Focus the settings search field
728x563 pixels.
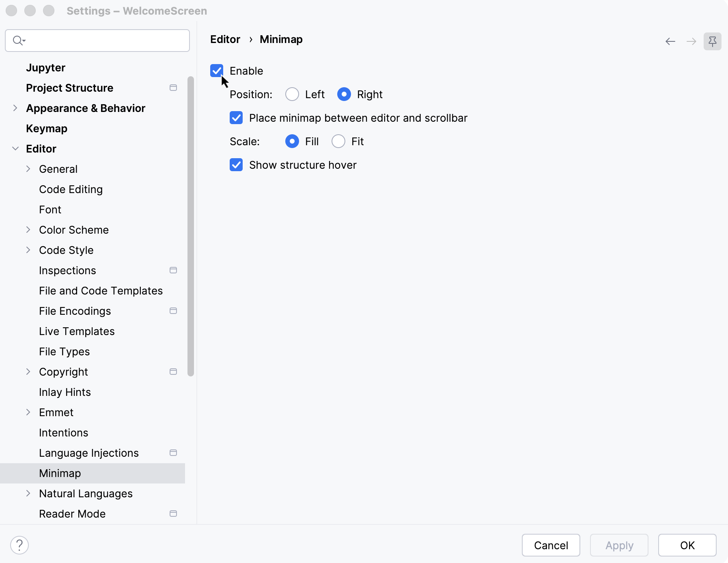97,41
